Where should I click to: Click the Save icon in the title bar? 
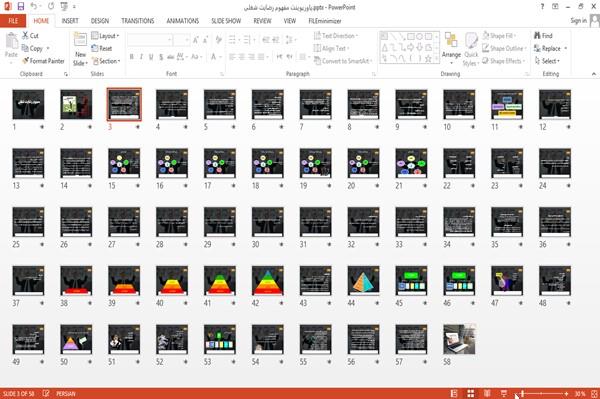(x=21, y=7)
